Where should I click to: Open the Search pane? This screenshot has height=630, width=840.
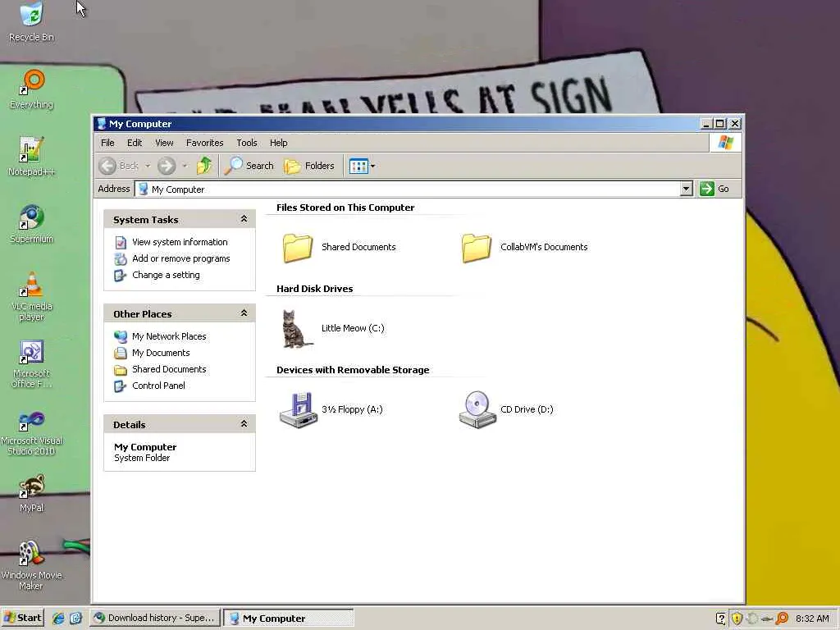tap(249, 166)
